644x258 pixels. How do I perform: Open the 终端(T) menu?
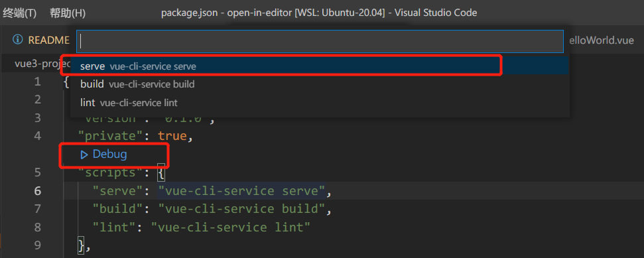click(x=19, y=13)
